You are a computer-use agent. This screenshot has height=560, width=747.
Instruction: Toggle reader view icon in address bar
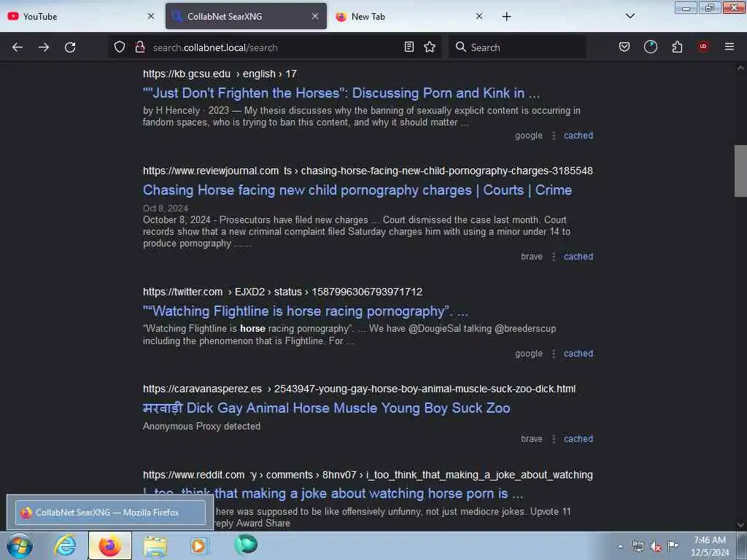coord(409,47)
